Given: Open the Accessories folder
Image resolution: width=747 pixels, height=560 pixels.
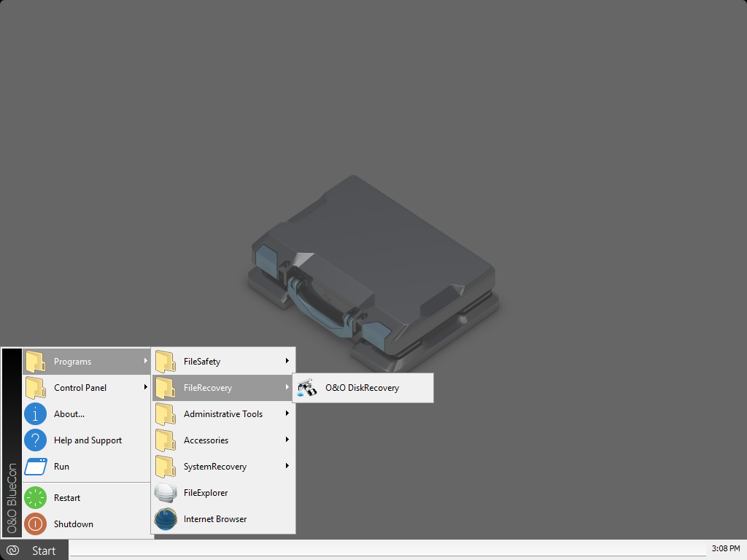Looking at the screenshot, I should tap(223, 440).
